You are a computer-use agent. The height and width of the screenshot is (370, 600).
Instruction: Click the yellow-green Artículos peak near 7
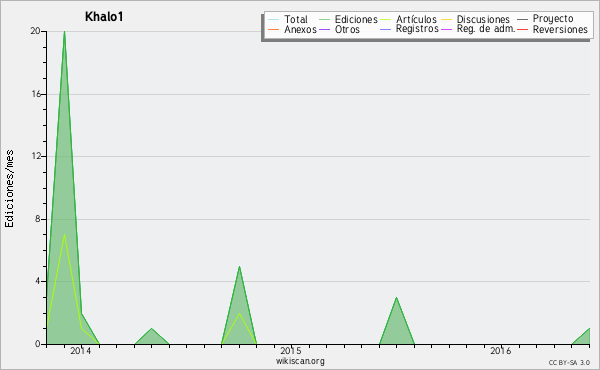coord(64,235)
